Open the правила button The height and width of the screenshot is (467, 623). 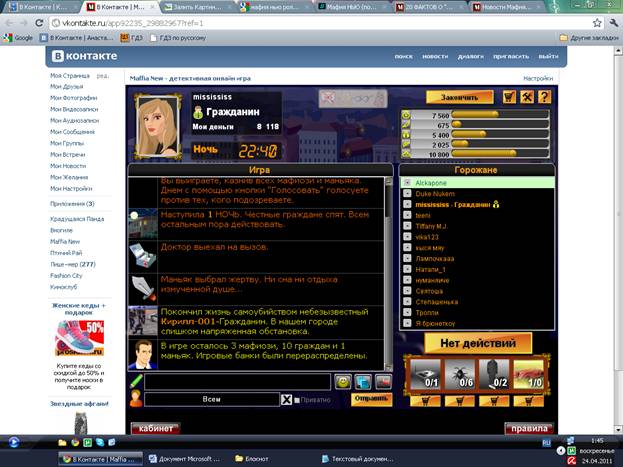tap(529, 428)
